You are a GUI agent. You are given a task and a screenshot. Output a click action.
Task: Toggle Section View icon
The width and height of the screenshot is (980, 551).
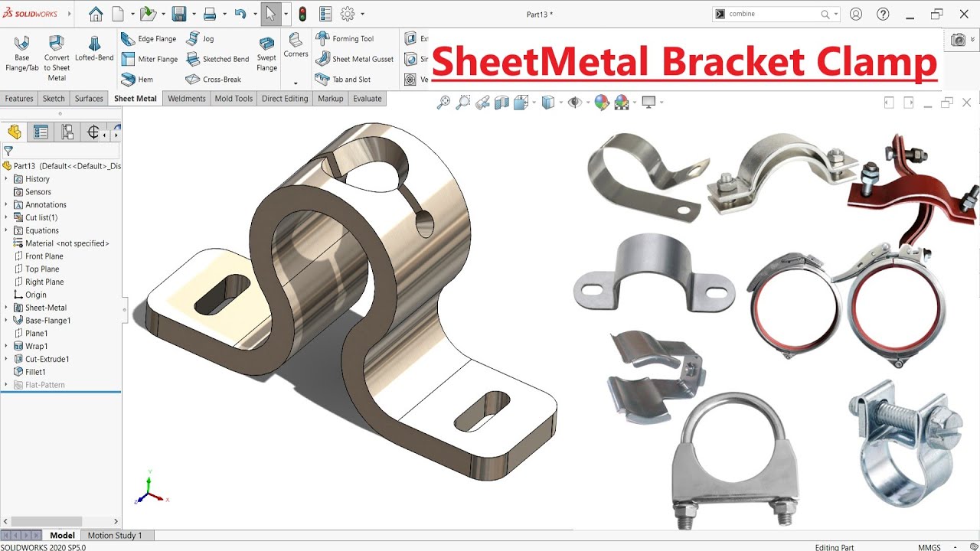pos(502,103)
